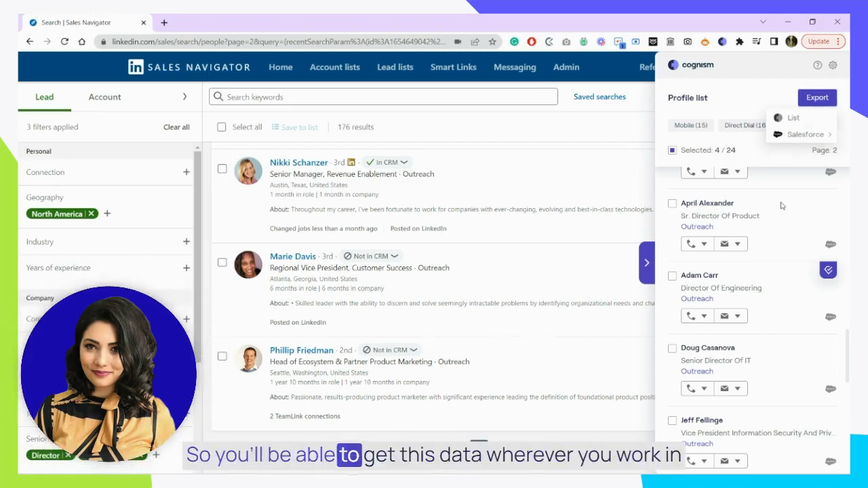Image resolution: width=868 pixels, height=488 pixels.
Task: Go back to the previous page
Action: (x=30, y=41)
